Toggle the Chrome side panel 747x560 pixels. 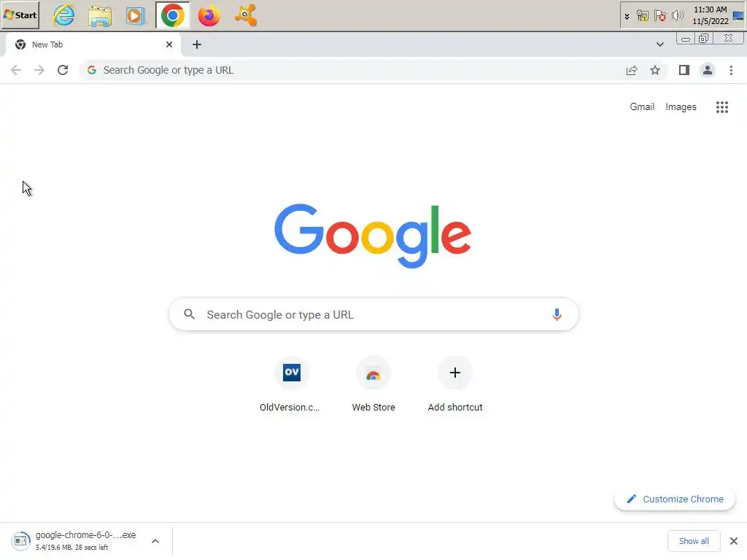(684, 70)
